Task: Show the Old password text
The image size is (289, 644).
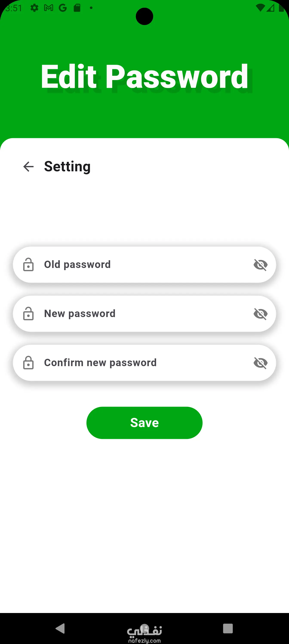Action: click(x=260, y=265)
